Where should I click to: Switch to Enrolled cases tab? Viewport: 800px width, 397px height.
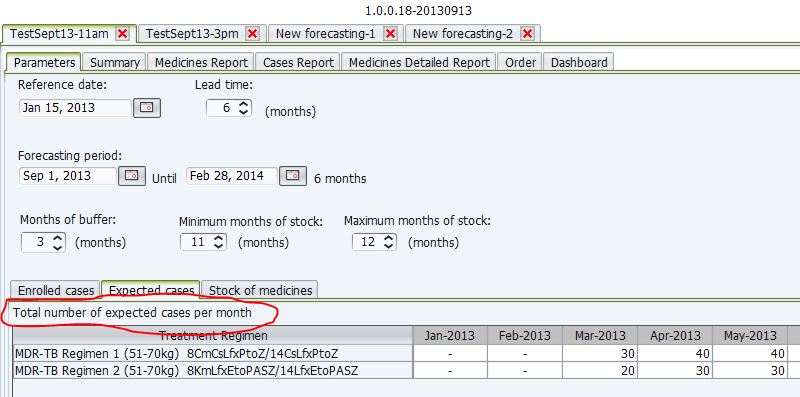pyautogui.click(x=56, y=290)
